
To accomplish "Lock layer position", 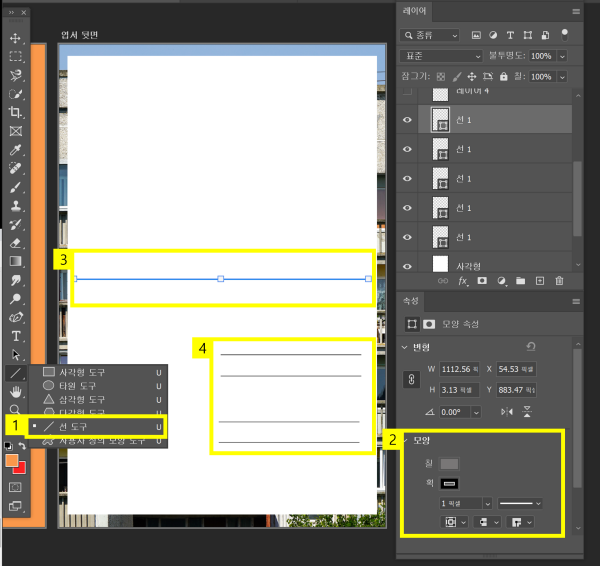I will tap(472, 77).
